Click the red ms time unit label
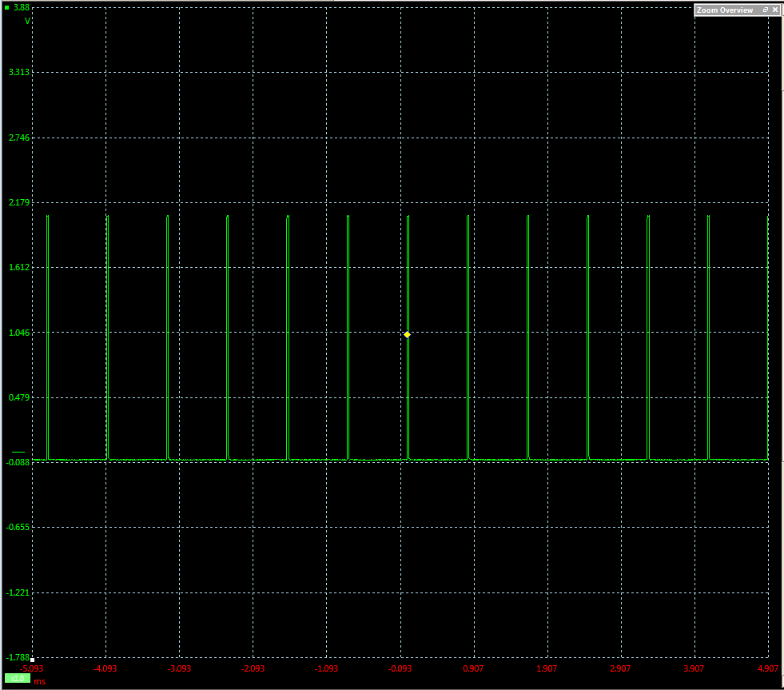 pyautogui.click(x=40, y=681)
